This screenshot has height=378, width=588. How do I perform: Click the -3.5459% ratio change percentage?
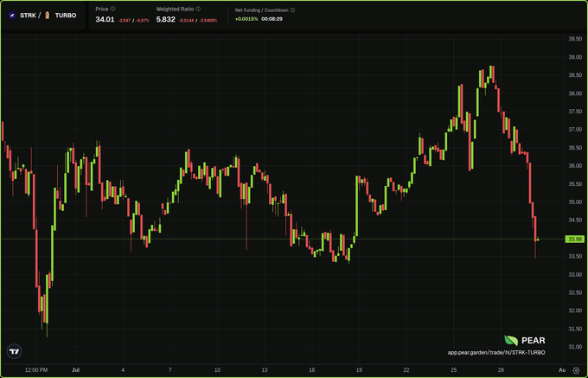pyautogui.click(x=208, y=20)
